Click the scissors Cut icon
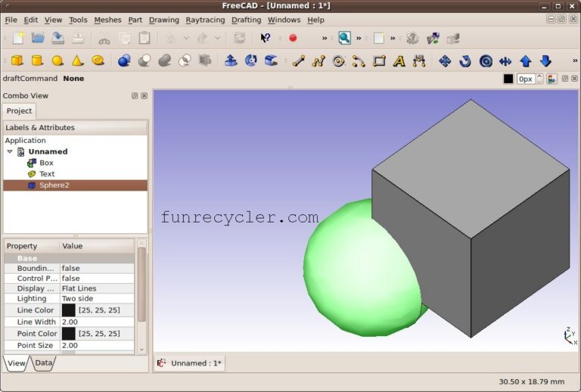The image size is (581, 392). point(104,38)
